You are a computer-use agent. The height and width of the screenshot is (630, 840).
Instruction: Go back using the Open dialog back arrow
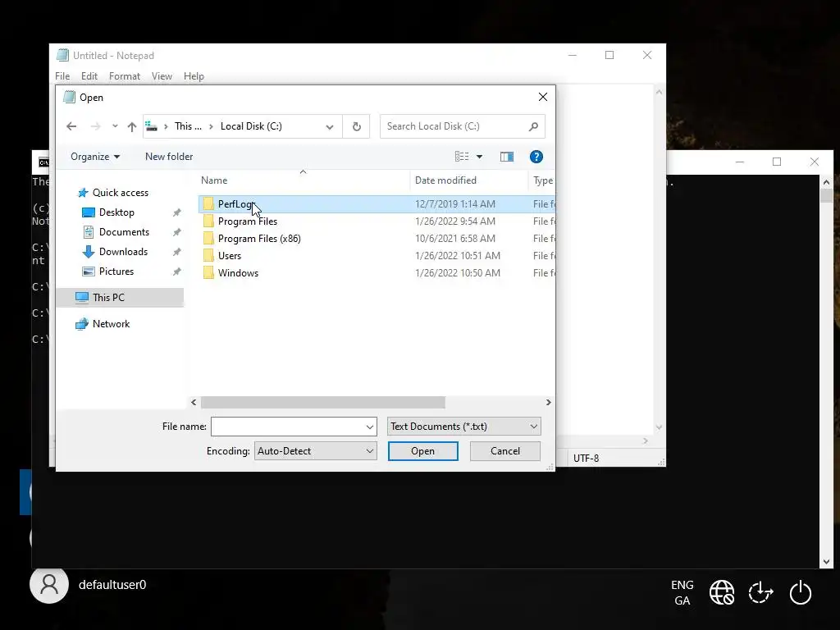[71, 126]
